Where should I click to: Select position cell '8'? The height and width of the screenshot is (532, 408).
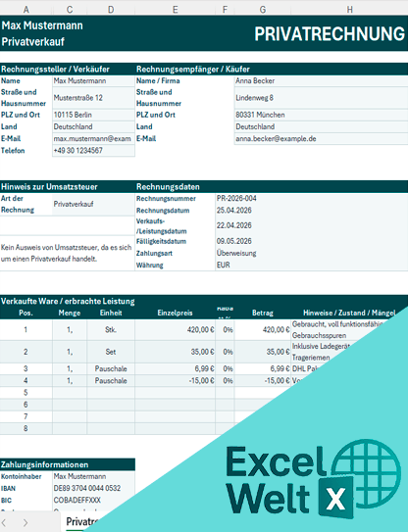26,428
